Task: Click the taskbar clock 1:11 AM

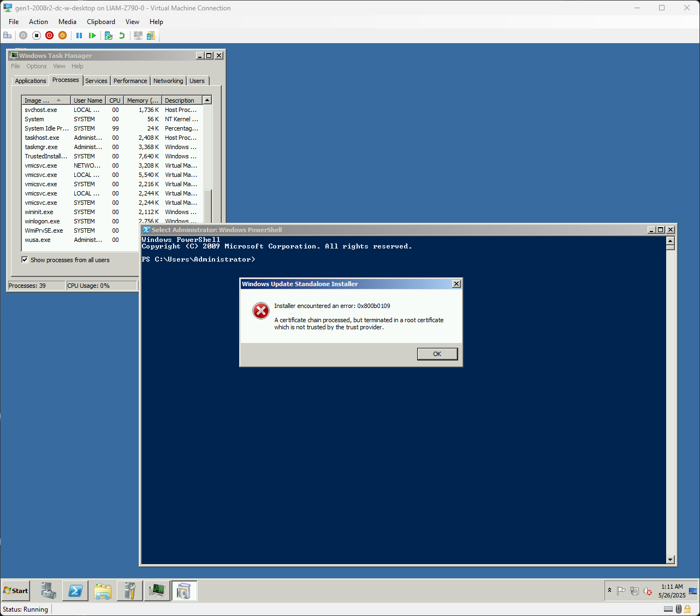Action: pyautogui.click(x=672, y=587)
